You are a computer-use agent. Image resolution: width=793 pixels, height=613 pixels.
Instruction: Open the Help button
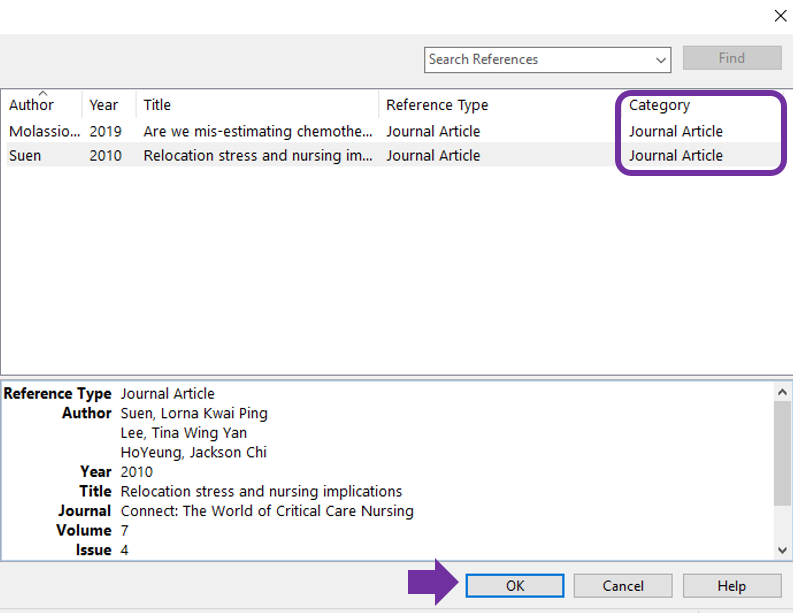click(731, 586)
